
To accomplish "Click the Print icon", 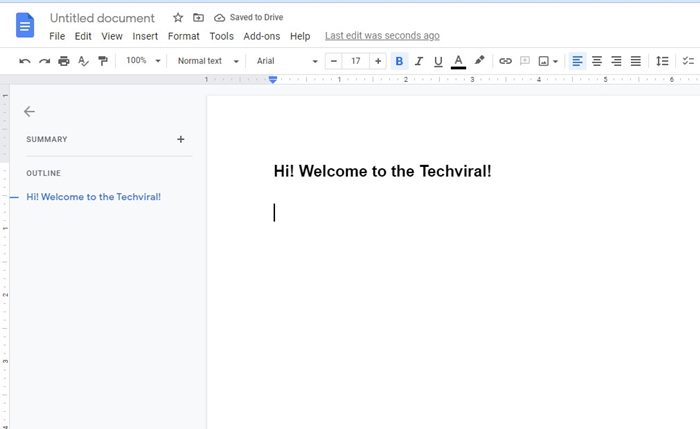I will coord(64,61).
